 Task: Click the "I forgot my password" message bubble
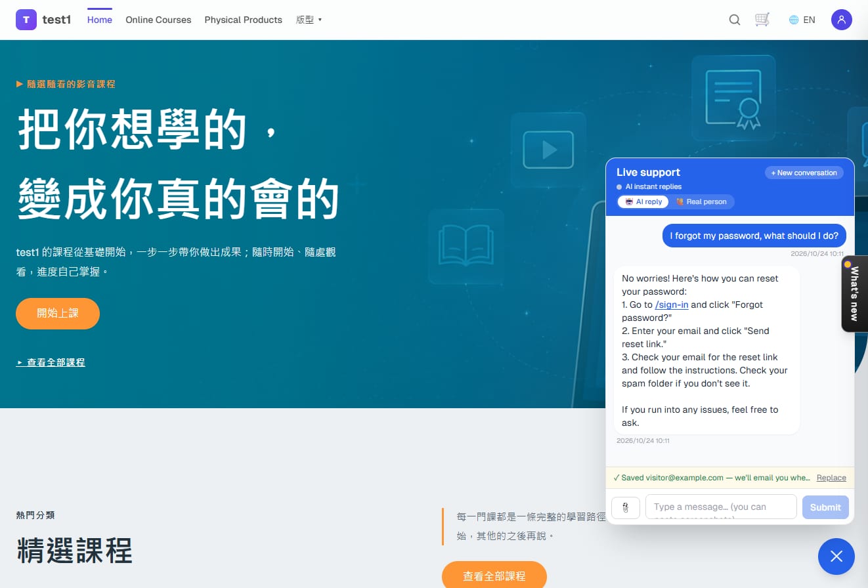click(754, 236)
